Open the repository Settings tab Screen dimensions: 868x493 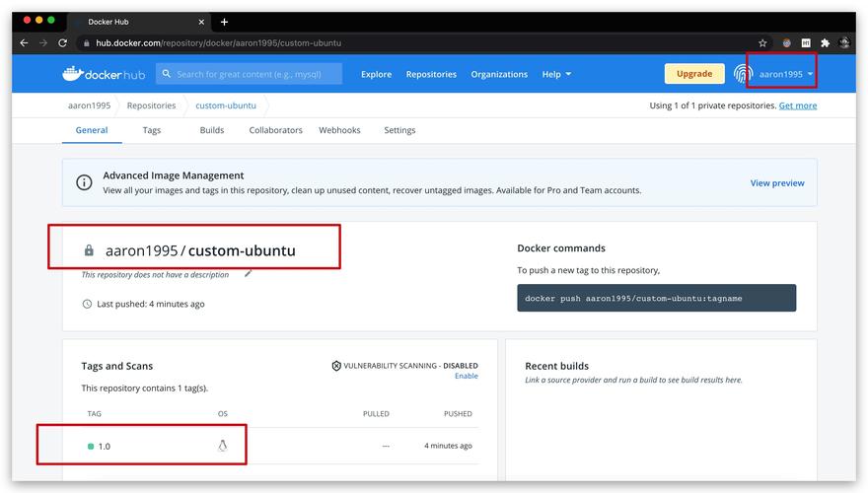399,130
